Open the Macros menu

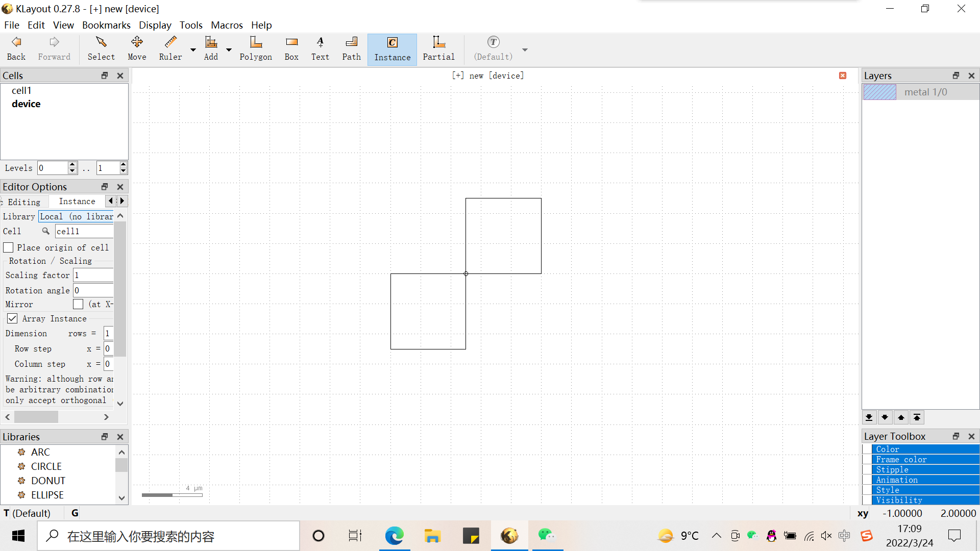click(x=227, y=25)
